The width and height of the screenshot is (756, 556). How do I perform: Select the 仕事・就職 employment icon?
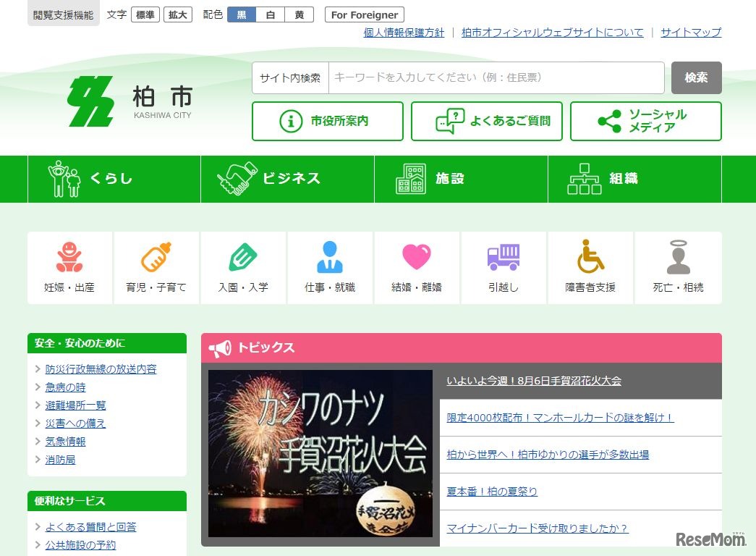pyautogui.click(x=330, y=266)
